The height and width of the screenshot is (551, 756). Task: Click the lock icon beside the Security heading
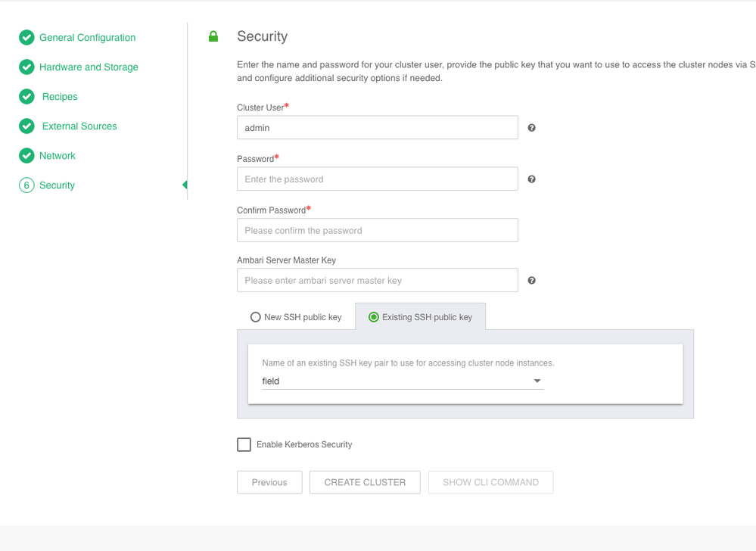coord(213,36)
